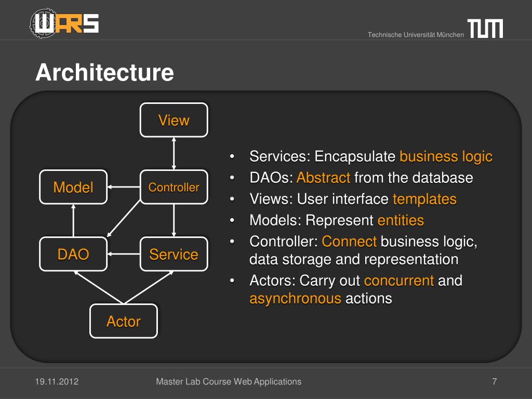Screen dimensions: 532x399
Task: Click the Architecture slide title
Action: (104, 72)
